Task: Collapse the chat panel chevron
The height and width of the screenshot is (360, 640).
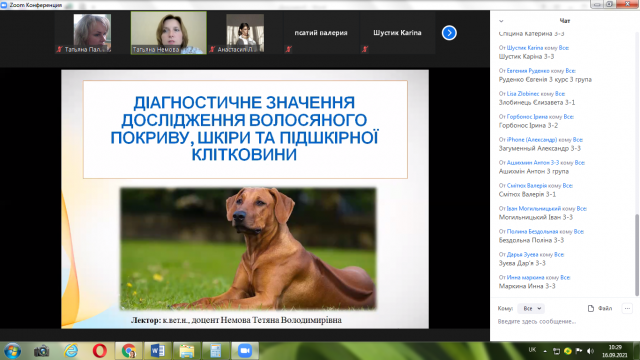Action: pos(501,21)
